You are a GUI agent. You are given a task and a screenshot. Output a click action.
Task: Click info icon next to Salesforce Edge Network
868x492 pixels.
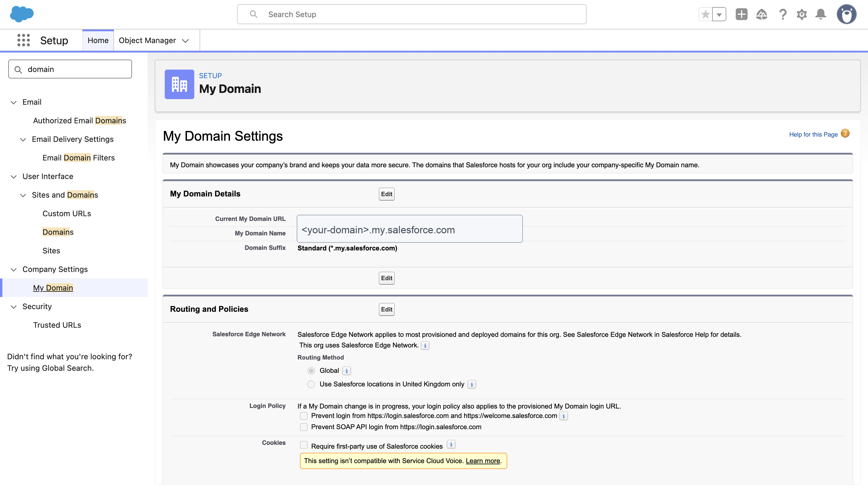(425, 345)
